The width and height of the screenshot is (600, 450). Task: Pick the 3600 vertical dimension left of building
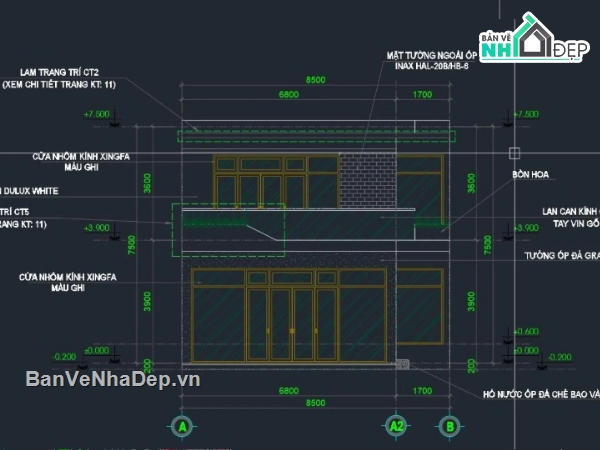point(147,183)
